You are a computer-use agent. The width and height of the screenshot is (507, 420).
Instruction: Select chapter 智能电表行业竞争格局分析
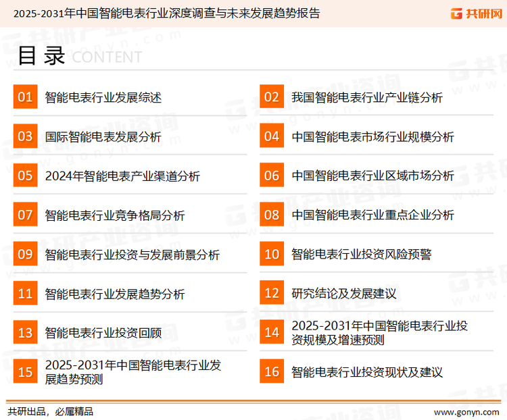[x=115, y=215]
